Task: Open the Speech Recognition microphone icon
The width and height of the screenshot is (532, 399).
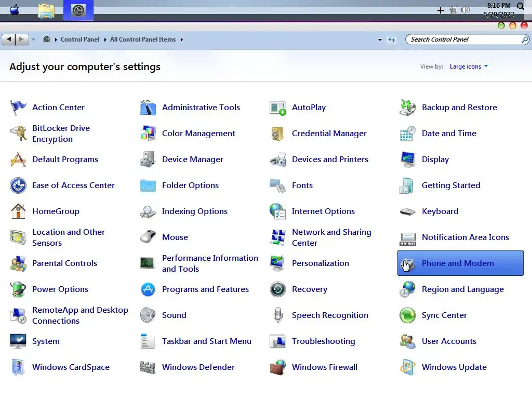Action: 278,315
